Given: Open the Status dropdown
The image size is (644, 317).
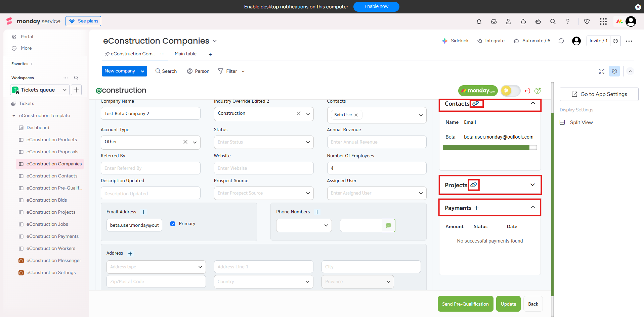Looking at the screenshot, I should 263,142.
